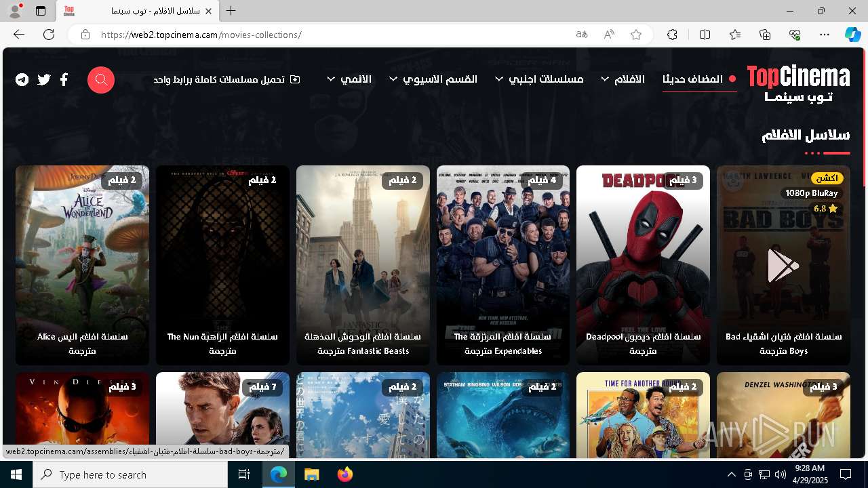This screenshot has height=488, width=868.
Task: Activate Read aloud icon
Action: 609,35
